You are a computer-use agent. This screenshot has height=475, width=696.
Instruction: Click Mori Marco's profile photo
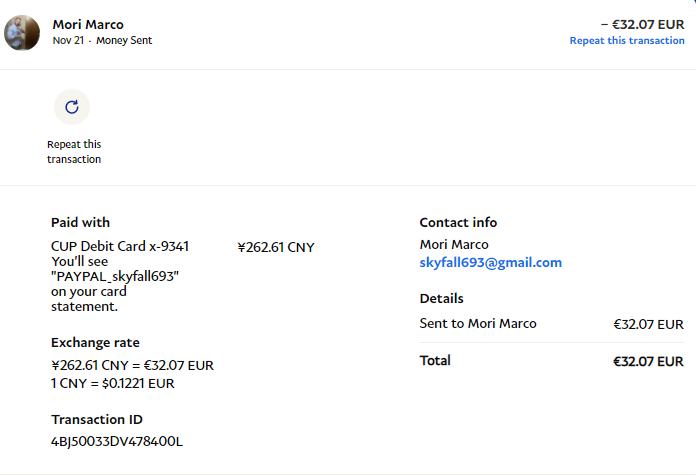pyautogui.click(x=22, y=33)
